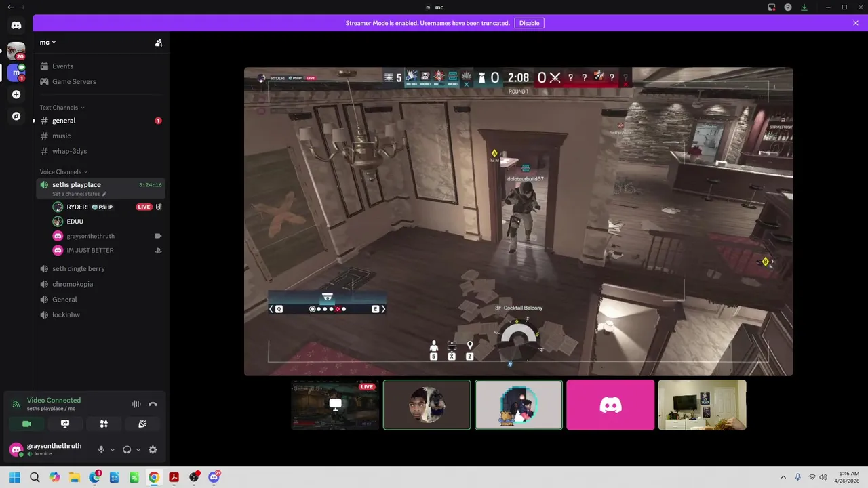
Task: Open the soundboard button
Action: pos(142,424)
